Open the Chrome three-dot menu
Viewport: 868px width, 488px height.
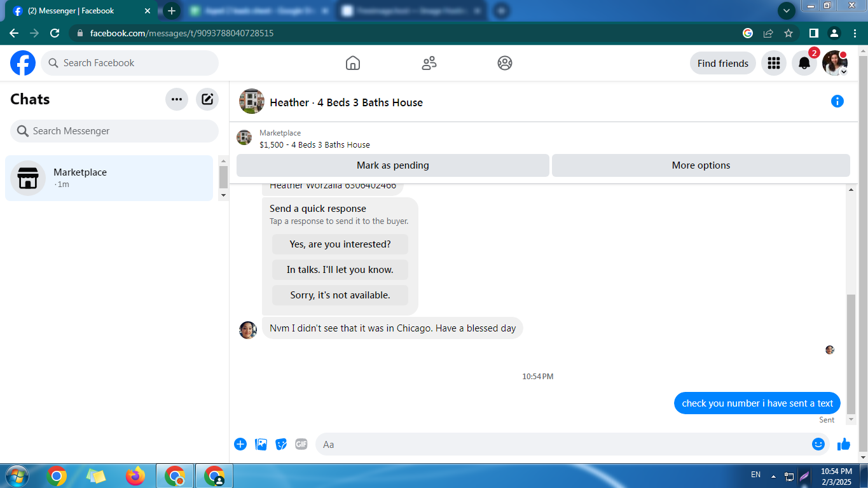[x=855, y=33]
